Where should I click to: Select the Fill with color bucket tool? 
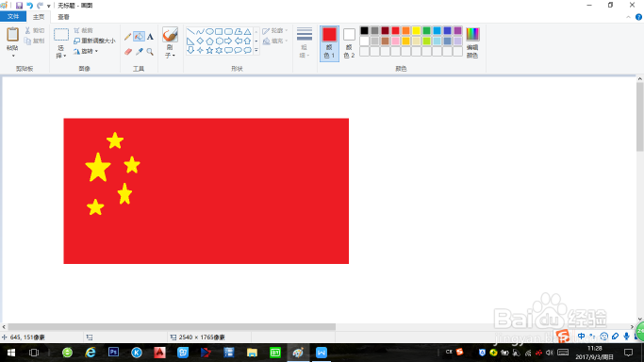(x=139, y=37)
